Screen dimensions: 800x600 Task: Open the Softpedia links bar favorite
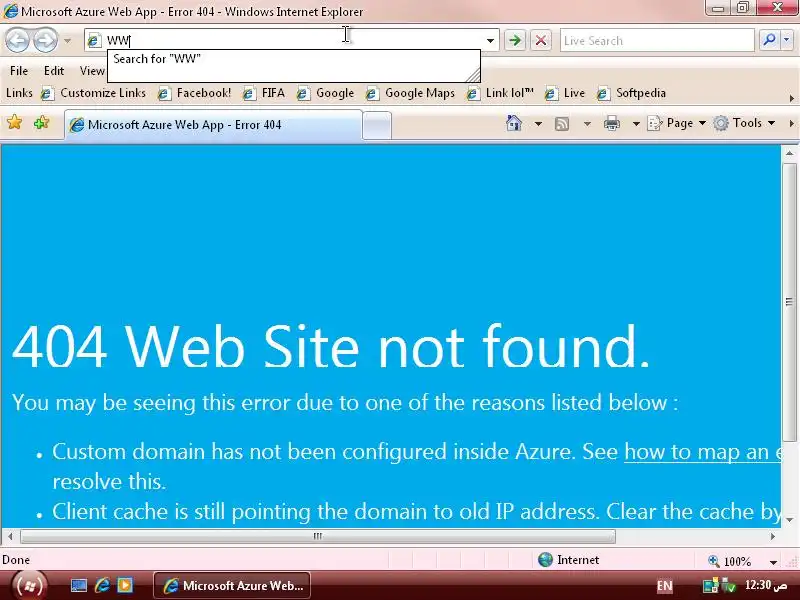coord(632,93)
